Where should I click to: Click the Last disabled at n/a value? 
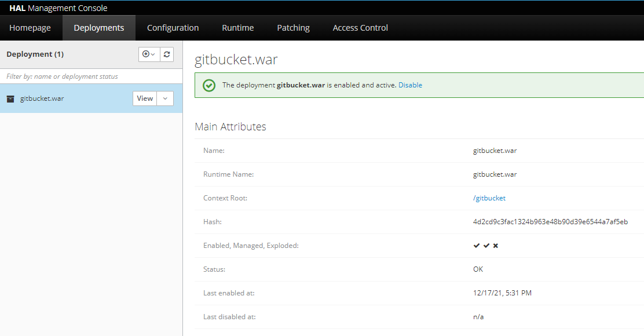[478, 317]
